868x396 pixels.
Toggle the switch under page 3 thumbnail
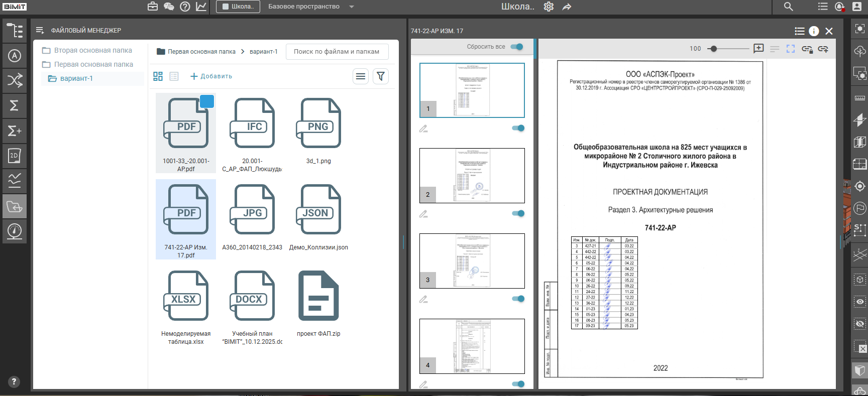point(518,299)
